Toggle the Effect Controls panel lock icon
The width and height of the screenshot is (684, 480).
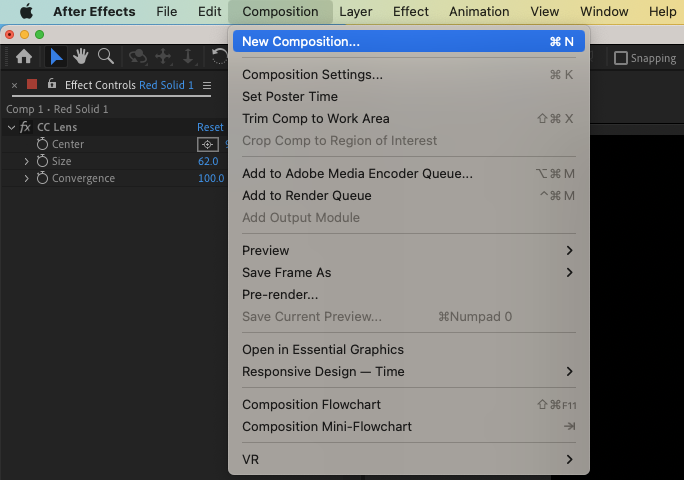click(52, 84)
